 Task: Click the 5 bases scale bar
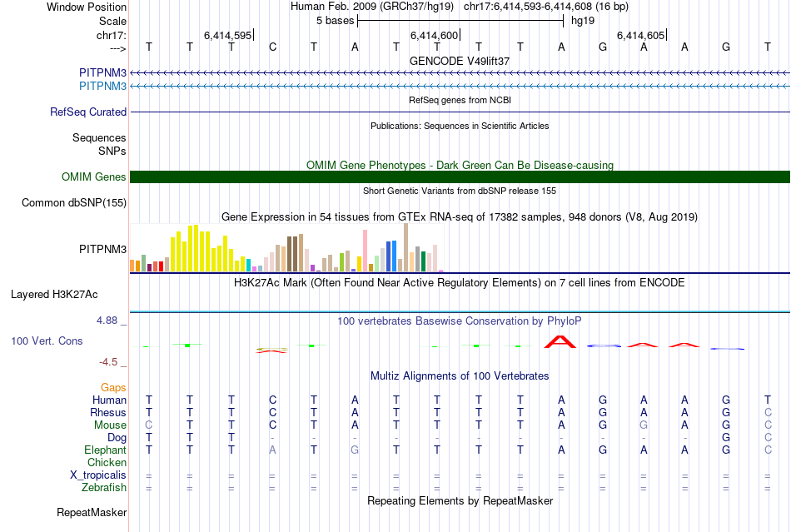[460, 21]
